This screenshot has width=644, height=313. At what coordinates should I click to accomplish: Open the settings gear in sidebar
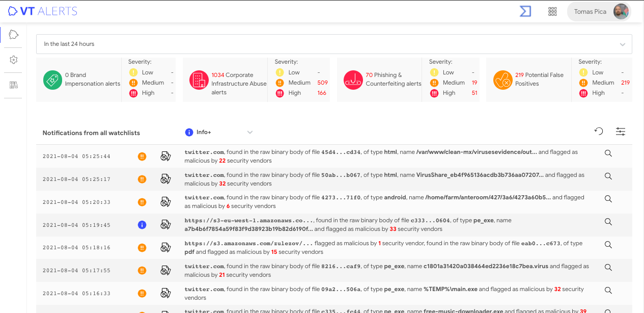click(14, 60)
